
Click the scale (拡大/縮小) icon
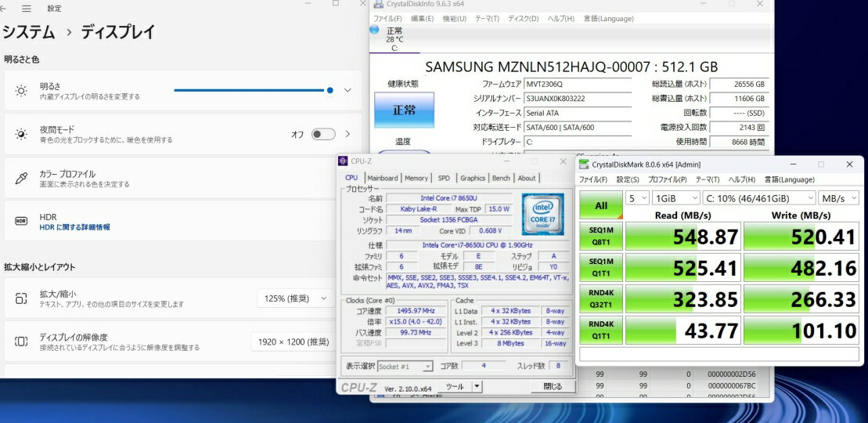[21, 298]
